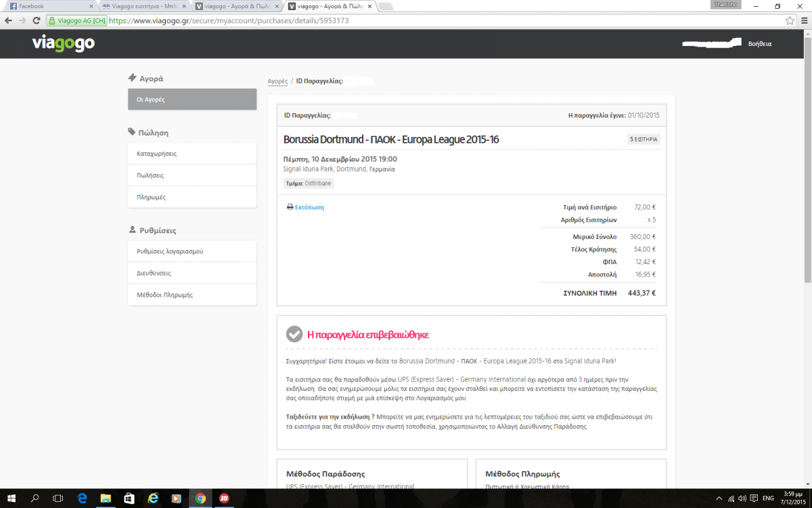Click the Μέθοδος Παράδοσης heading

(x=325, y=474)
